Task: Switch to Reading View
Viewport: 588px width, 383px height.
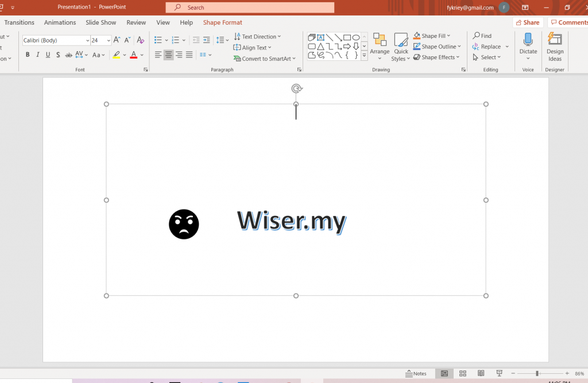Action: (481, 373)
